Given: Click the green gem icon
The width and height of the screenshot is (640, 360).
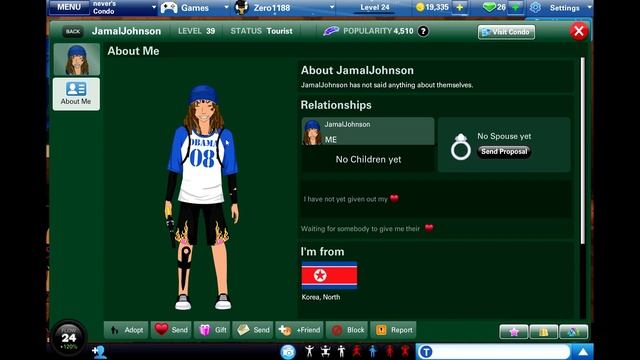Looking at the screenshot, I should [x=489, y=7].
